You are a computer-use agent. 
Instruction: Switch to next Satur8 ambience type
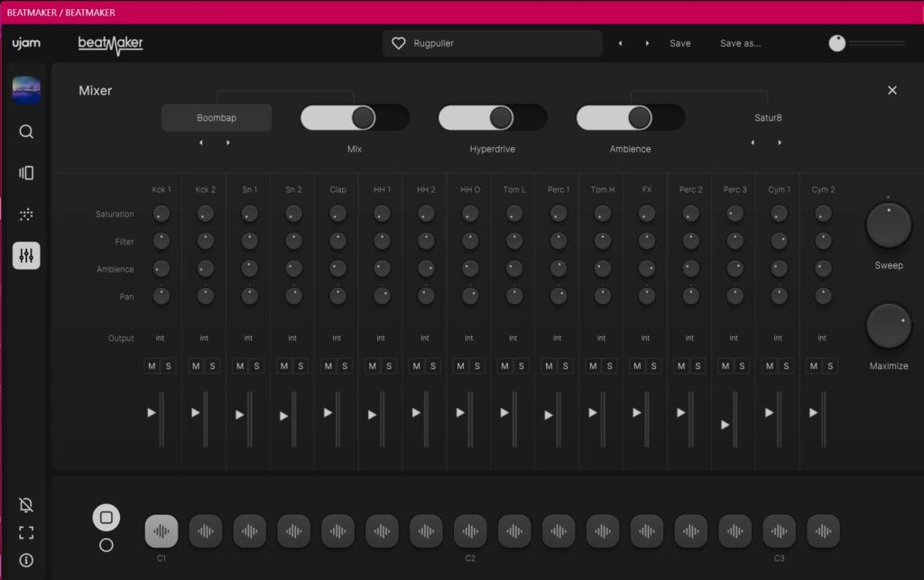pos(780,143)
